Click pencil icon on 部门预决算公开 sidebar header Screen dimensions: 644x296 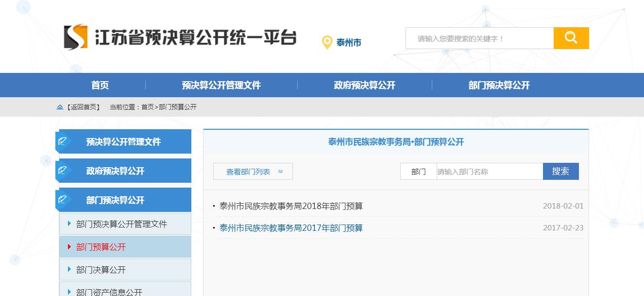[x=63, y=200]
